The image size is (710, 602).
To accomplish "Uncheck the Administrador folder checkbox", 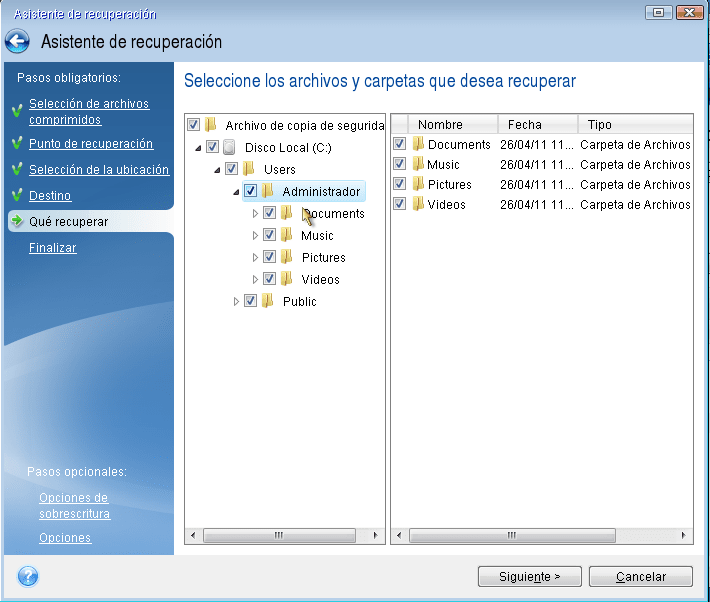I will point(250,191).
